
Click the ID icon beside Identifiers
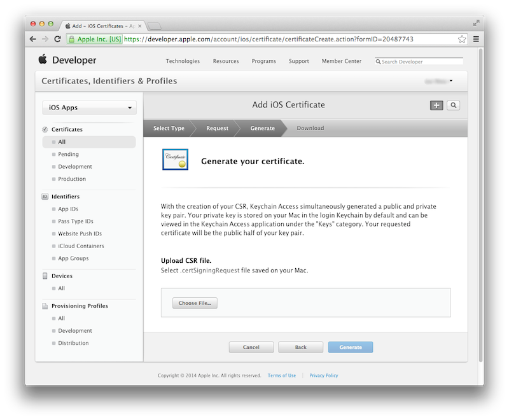click(x=44, y=197)
